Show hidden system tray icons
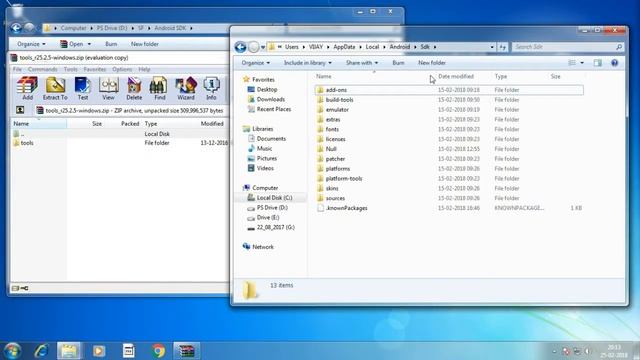 (x=554, y=351)
